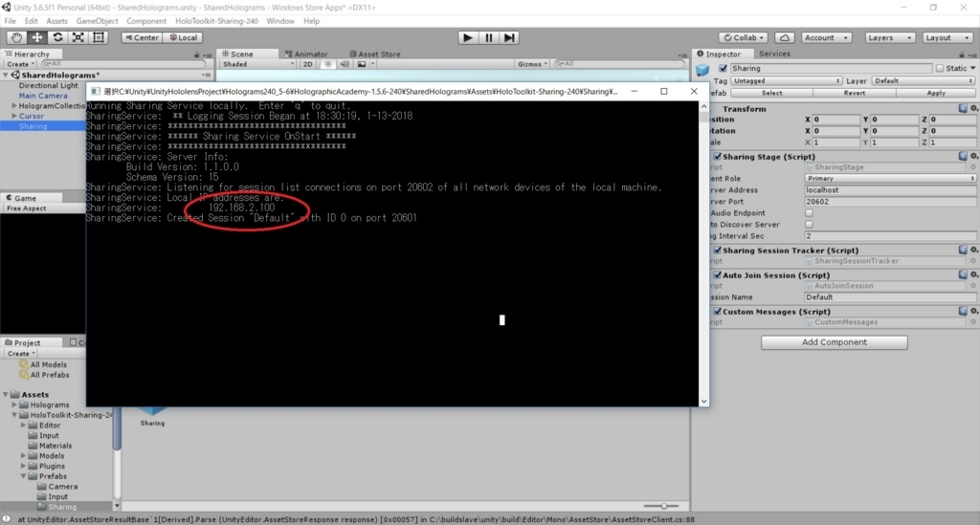Collapse the SharedHolograms scene

[x=6, y=75]
